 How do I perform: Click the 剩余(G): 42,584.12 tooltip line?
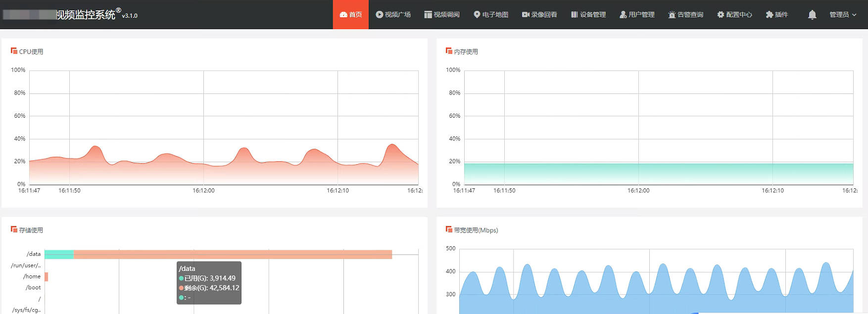(x=209, y=288)
